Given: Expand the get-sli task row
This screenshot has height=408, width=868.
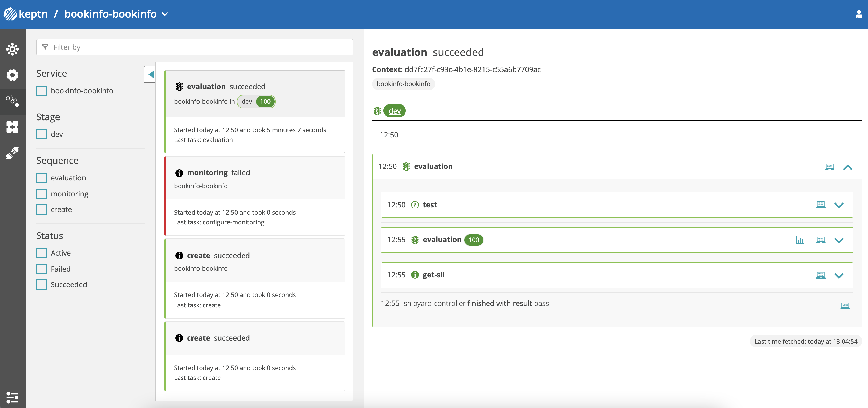Looking at the screenshot, I should click(839, 276).
